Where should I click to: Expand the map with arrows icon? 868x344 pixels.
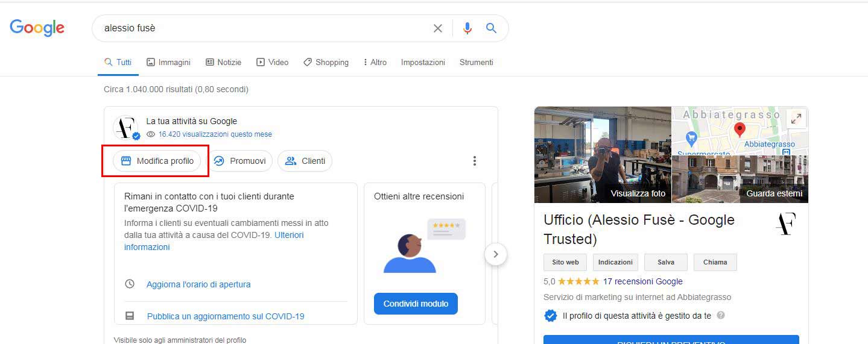[x=796, y=119]
